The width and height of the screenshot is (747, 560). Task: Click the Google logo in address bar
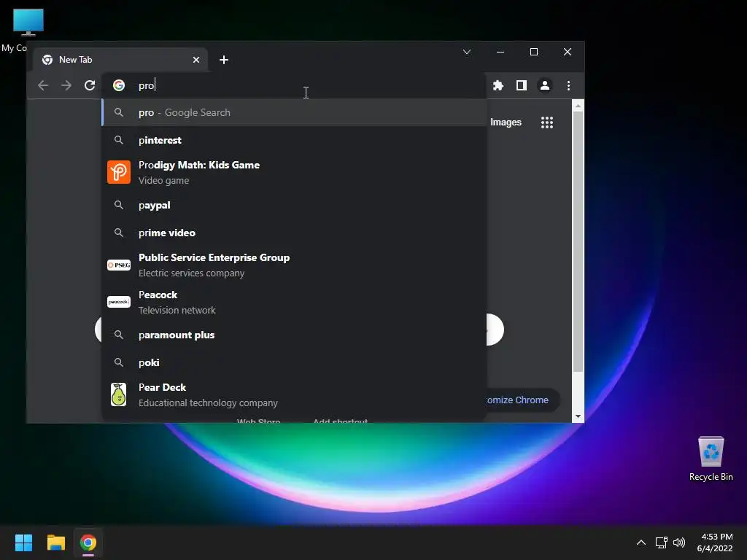[x=119, y=85]
